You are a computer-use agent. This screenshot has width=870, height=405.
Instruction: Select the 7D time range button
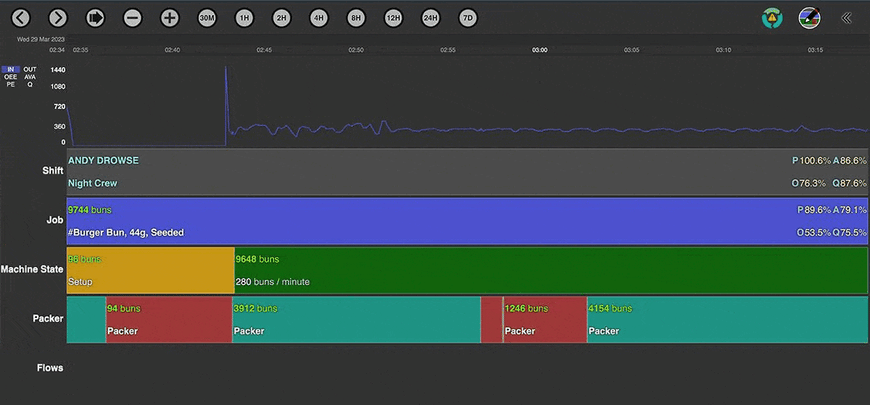467,18
